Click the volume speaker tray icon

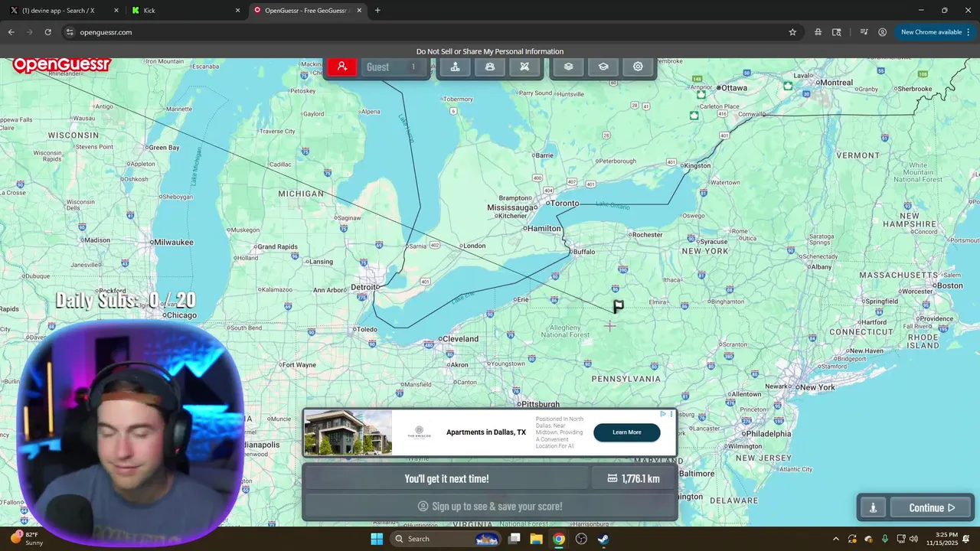[x=913, y=539]
